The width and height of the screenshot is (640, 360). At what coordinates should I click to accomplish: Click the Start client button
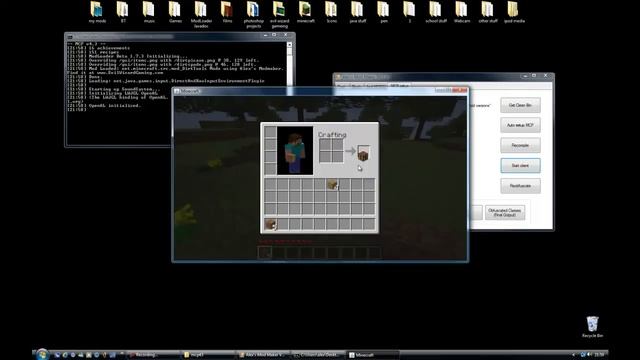pyautogui.click(x=520, y=165)
